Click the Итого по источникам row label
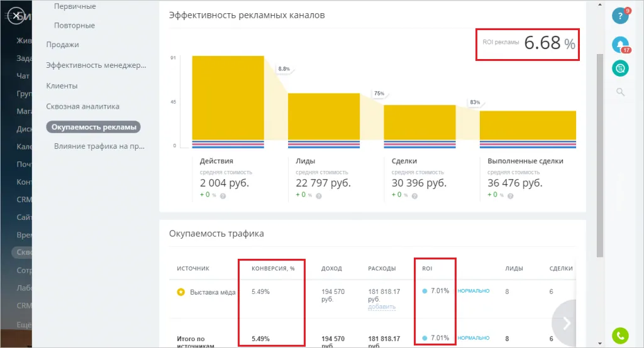Image resolution: width=644 pixels, height=348 pixels. tap(196, 342)
